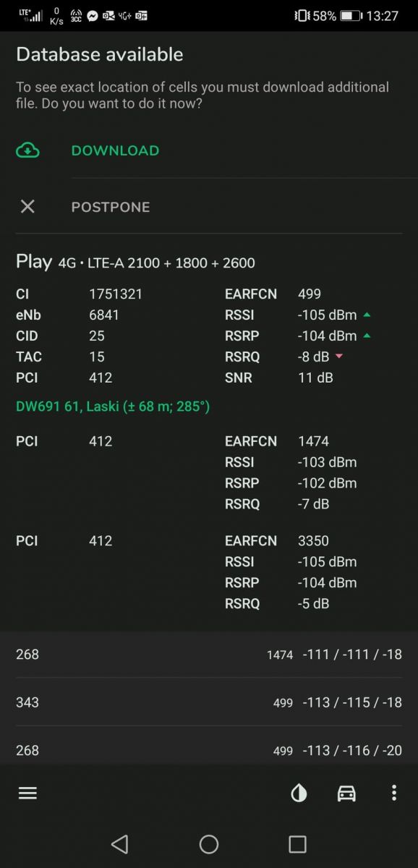Screen dimensions: 418x868
Task: Tap the LTE signal strength icon
Action: click(30, 15)
